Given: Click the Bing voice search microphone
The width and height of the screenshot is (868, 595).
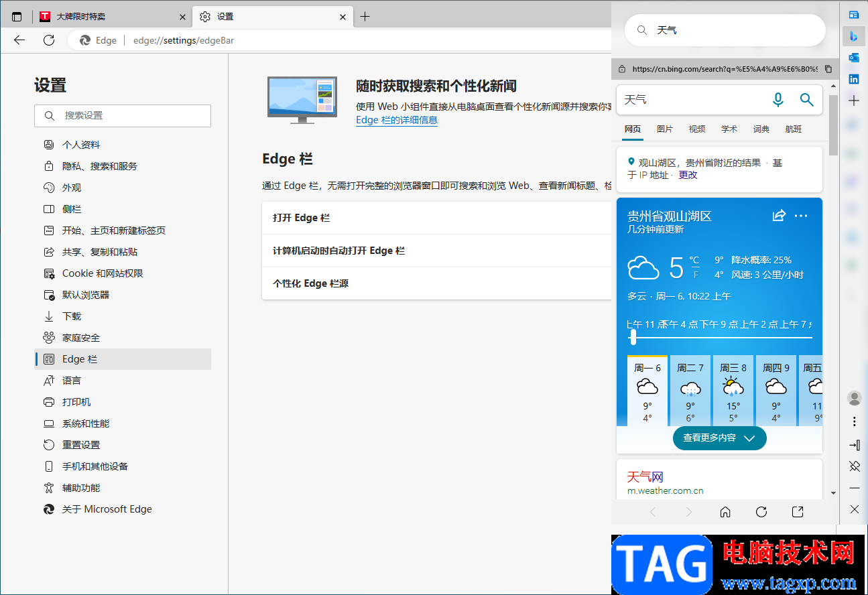Looking at the screenshot, I should point(778,100).
